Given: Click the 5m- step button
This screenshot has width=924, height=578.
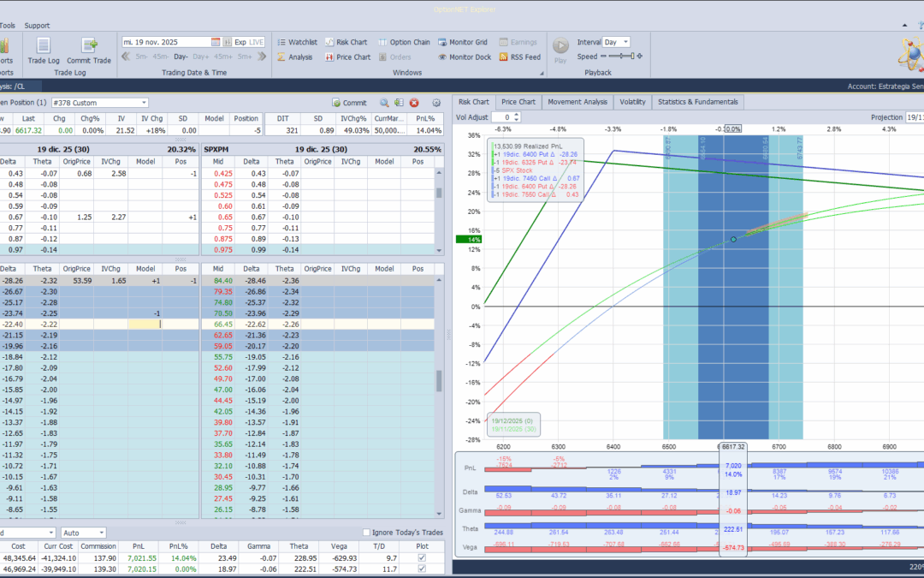Looking at the screenshot, I should click(141, 57).
